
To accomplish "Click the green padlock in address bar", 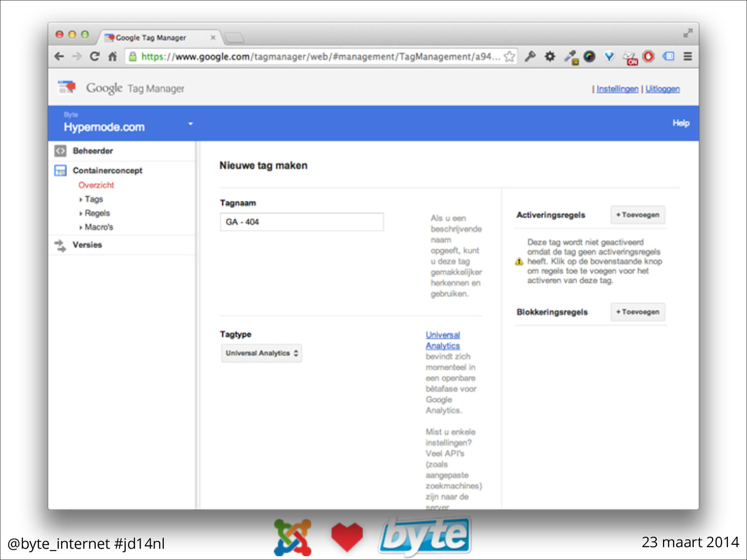I will pyautogui.click(x=133, y=56).
